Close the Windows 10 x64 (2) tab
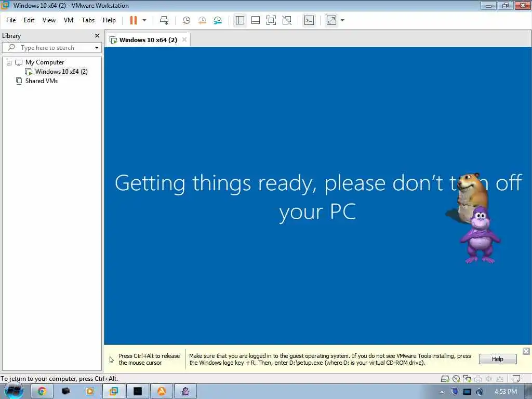532x399 pixels. pos(184,39)
